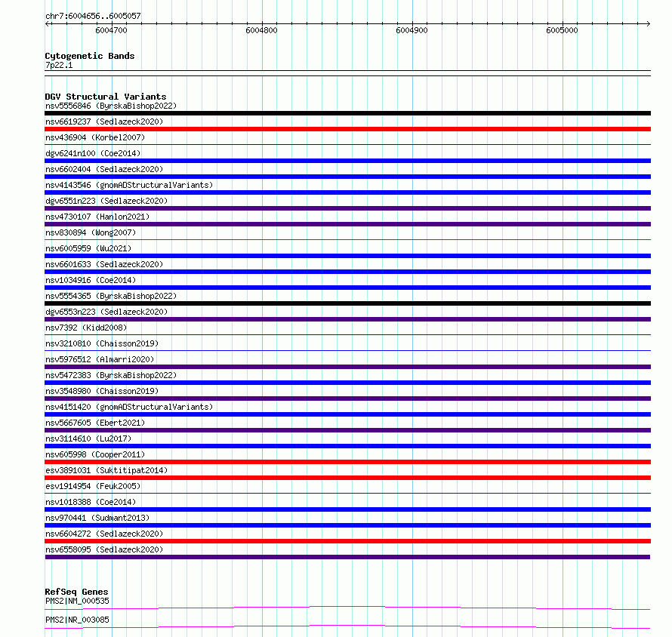This screenshot has height=637, width=672.
Task: Click the 6004800 ruler tick label
Action: [x=261, y=30]
